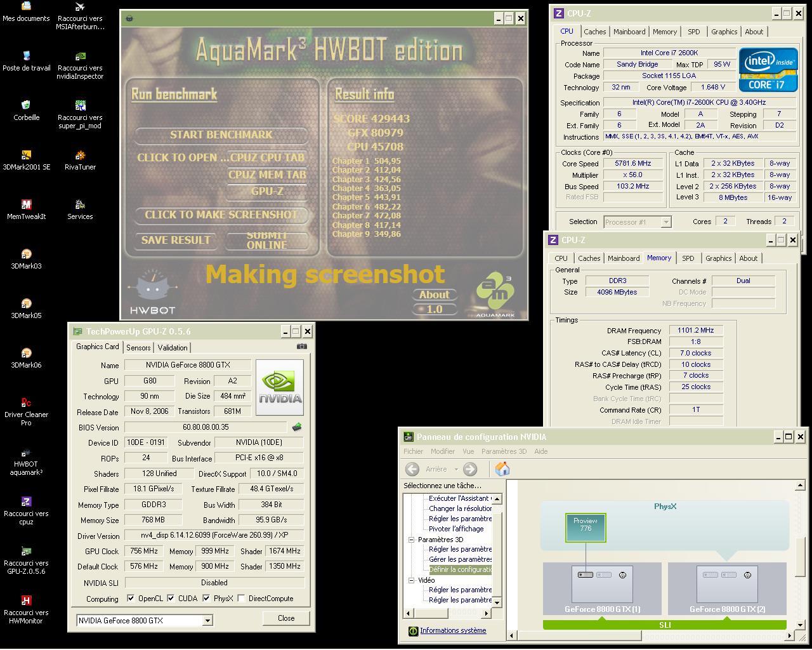Select Définir la configuration tree item
812x650 pixels.
461,569
